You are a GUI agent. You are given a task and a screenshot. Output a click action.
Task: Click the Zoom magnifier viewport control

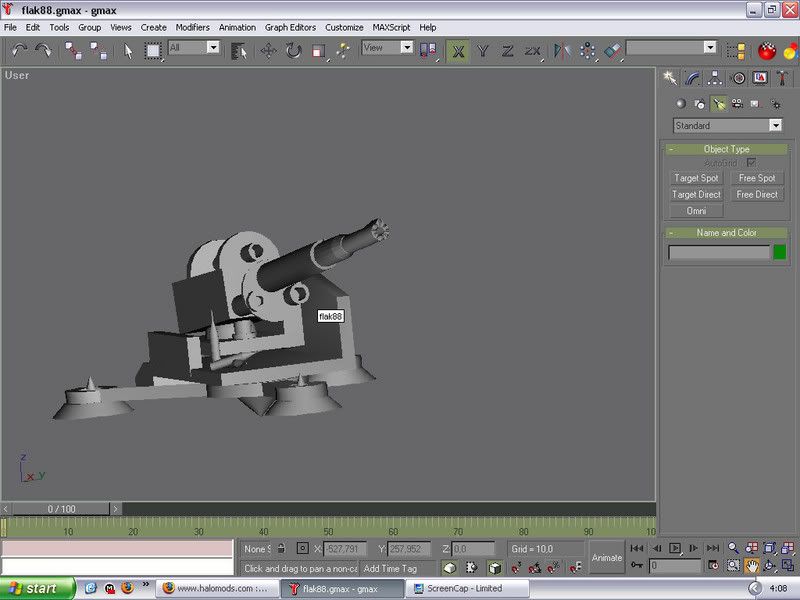pyautogui.click(x=733, y=548)
